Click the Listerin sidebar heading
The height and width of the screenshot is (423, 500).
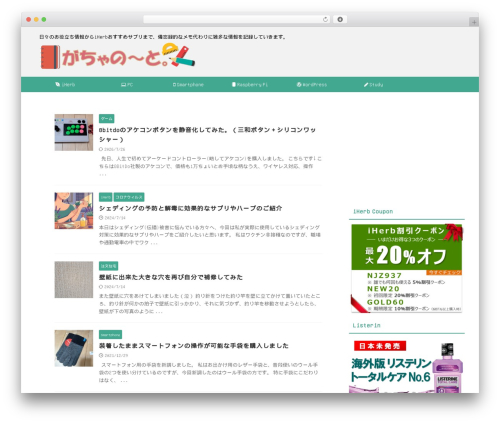click(x=366, y=325)
